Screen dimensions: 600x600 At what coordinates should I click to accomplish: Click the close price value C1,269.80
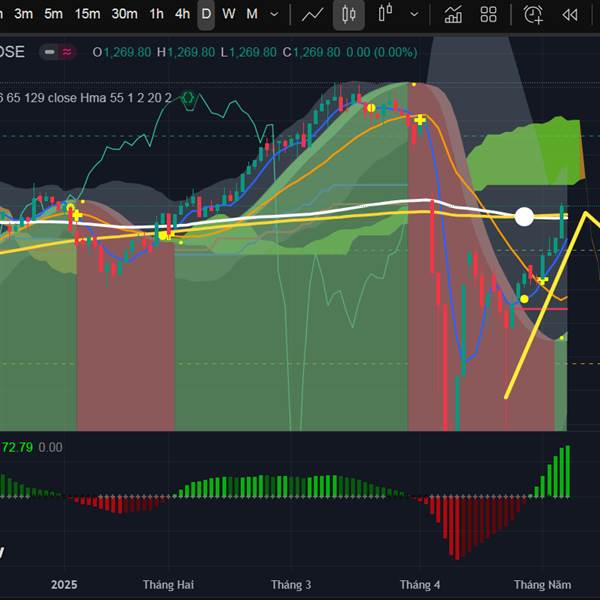(x=311, y=52)
